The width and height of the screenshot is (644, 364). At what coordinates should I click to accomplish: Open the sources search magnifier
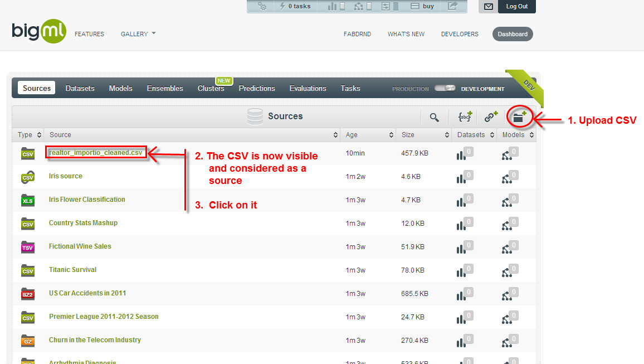tap(434, 118)
